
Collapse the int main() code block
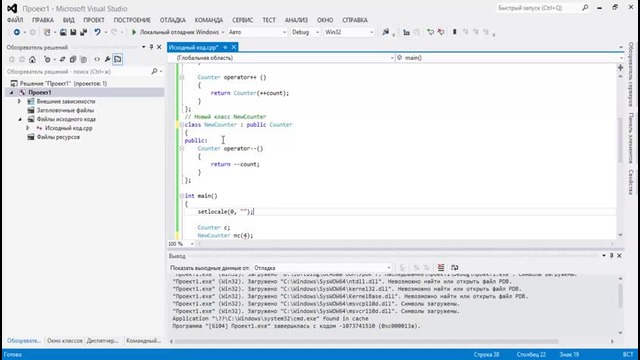click(182, 196)
